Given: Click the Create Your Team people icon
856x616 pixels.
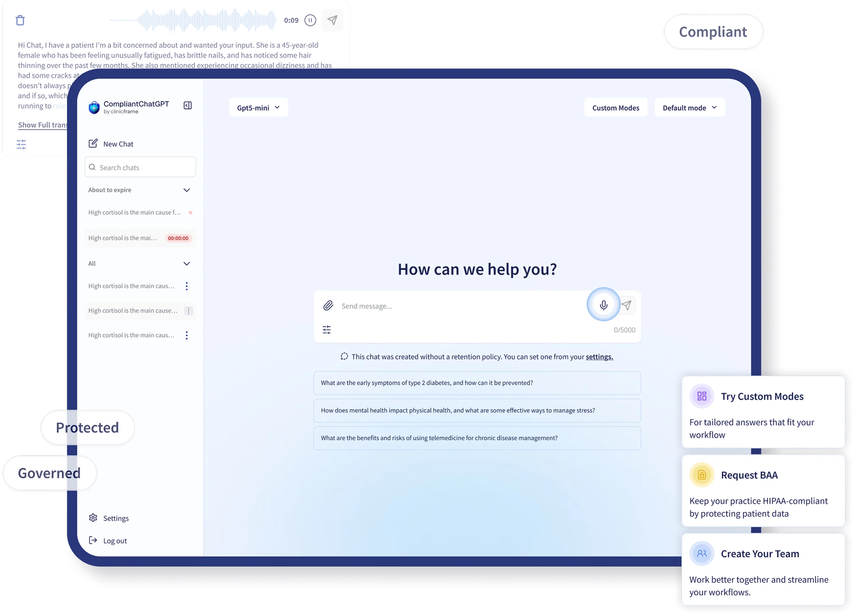Looking at the screenshot, I should click(x=702, y=553).
